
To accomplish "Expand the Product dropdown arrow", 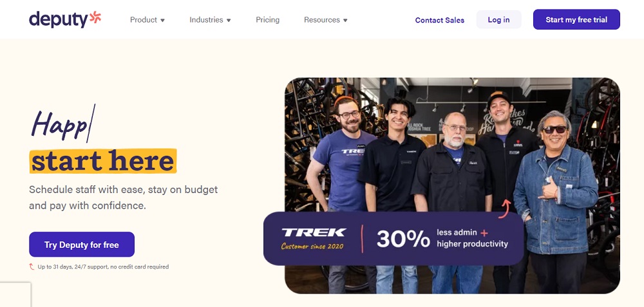I will pos(163,20).
